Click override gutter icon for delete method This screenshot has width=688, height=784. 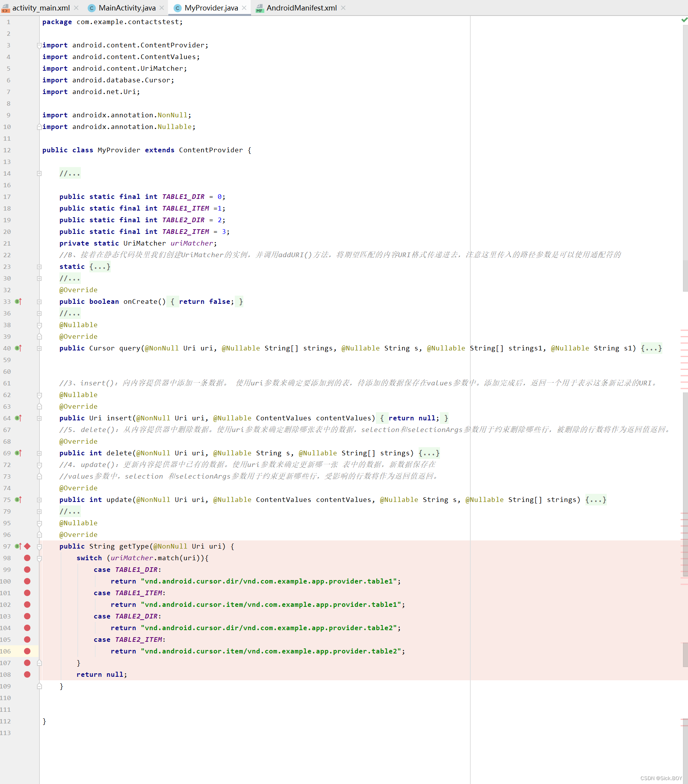point(18,453)
